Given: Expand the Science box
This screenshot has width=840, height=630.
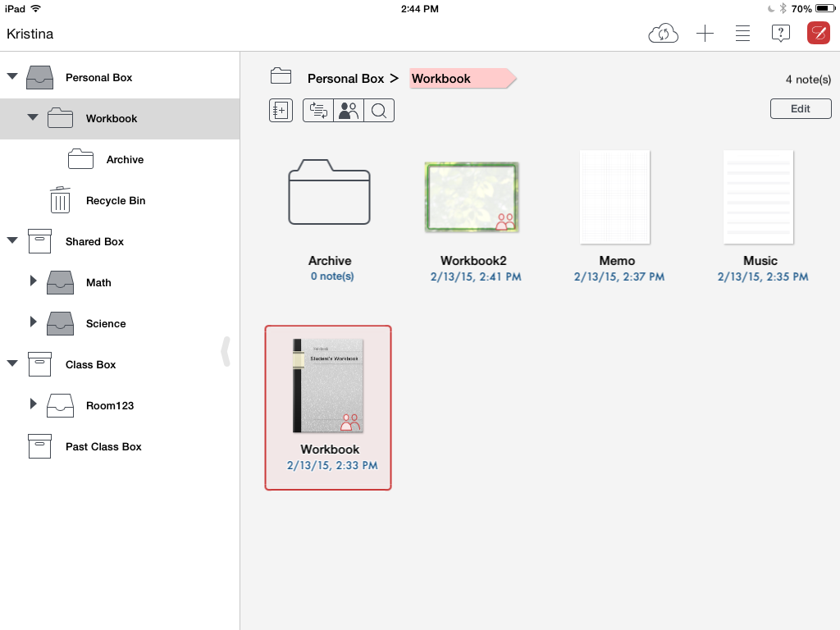Looking at the screenshot, I should [x=33, y=322].
